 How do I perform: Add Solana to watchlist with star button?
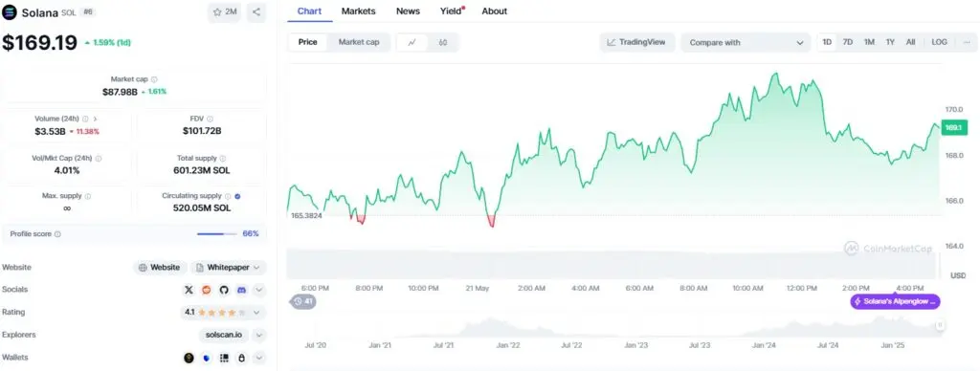pos(224,11)
